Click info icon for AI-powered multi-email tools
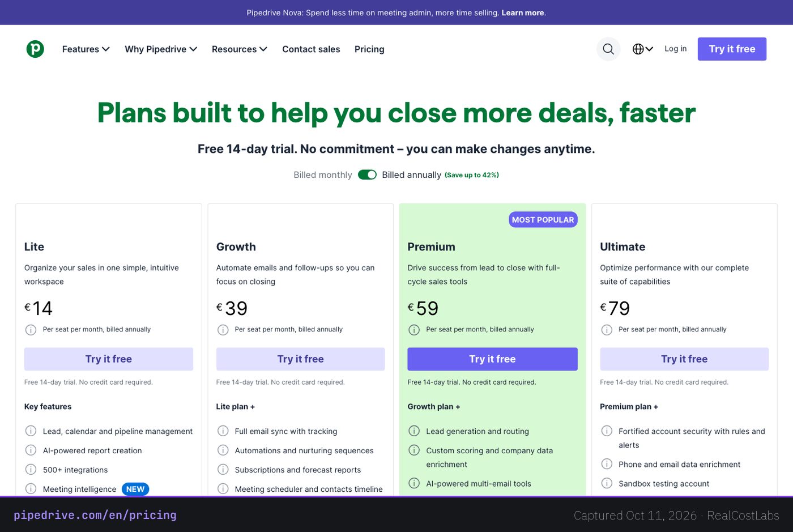Screen dimensions: 793x532 (414, 483)
